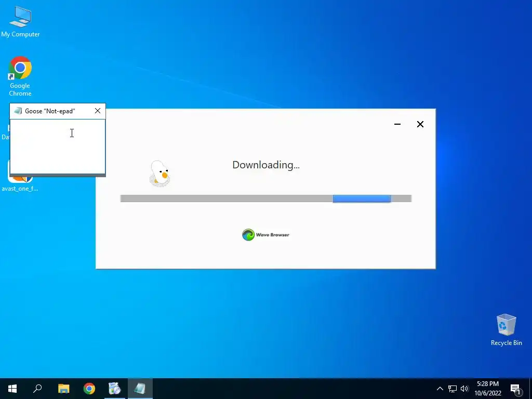Switch to the installer taskbar app
The height and width of the screenshot is (399, 532).
[115, 389]
